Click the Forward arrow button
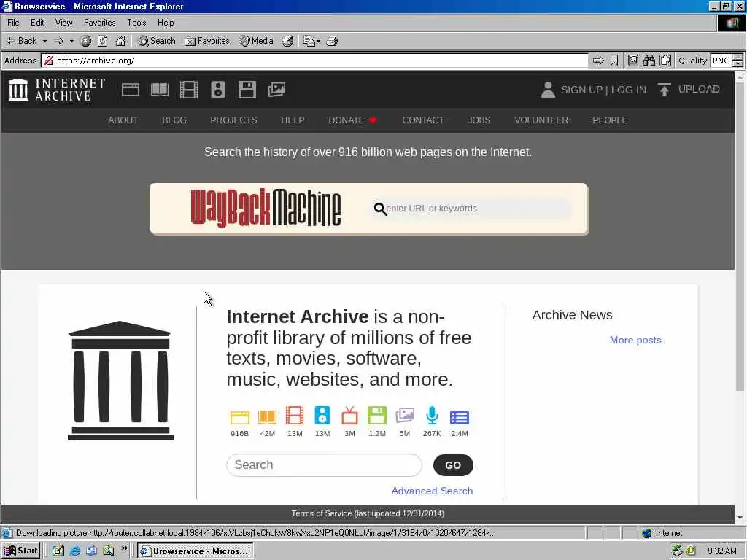This screenshot has height=560, width=747. click(58, 41)
